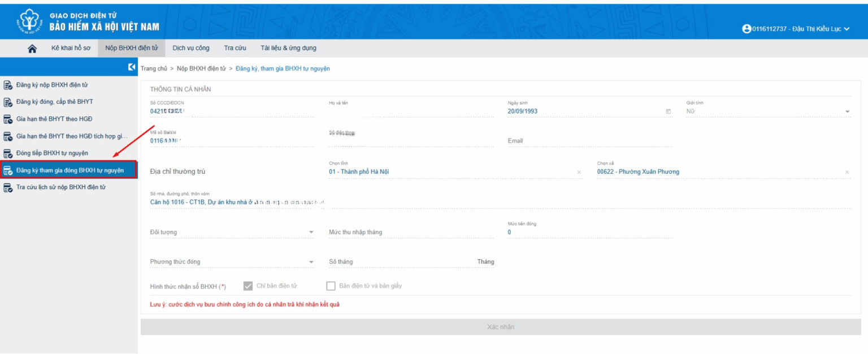This screenshot has width=868, height=354.
Task: Click the user account avatar icon
Action: tap(747, 29)
